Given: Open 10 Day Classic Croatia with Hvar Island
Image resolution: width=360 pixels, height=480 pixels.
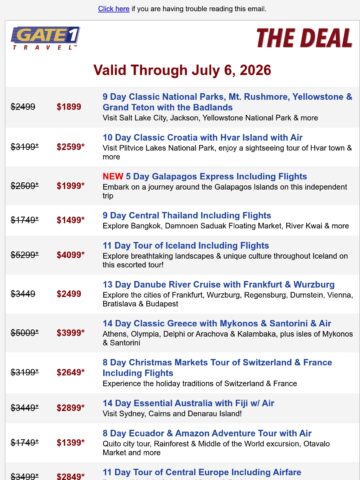Looking at the screenshot, I should [202, 137].
